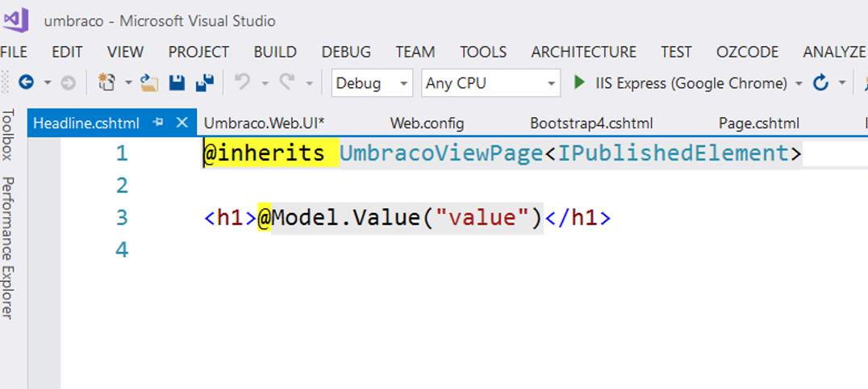
Task: Expand the New Project dropdown arrow
Action: 128,83
